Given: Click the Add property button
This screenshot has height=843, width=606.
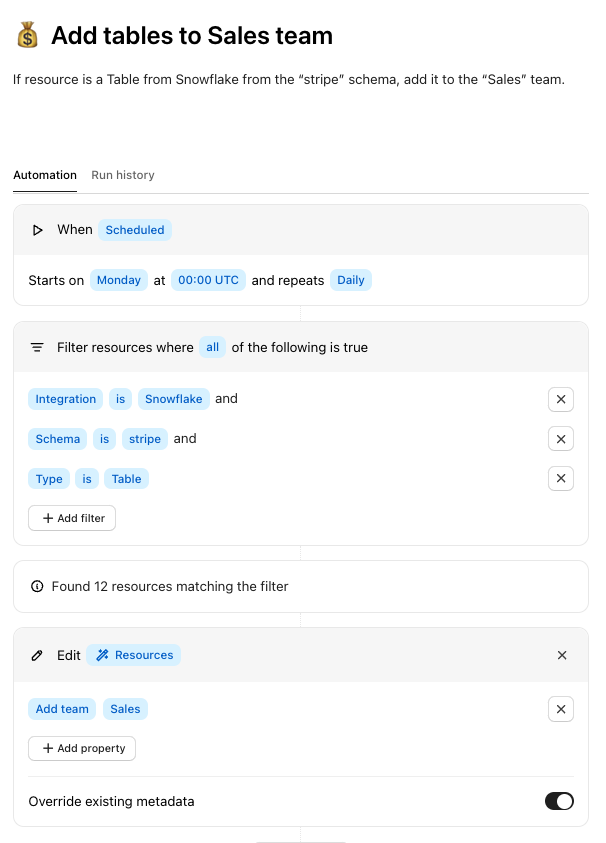Looking at the screenshot, I should pos(82,748).
